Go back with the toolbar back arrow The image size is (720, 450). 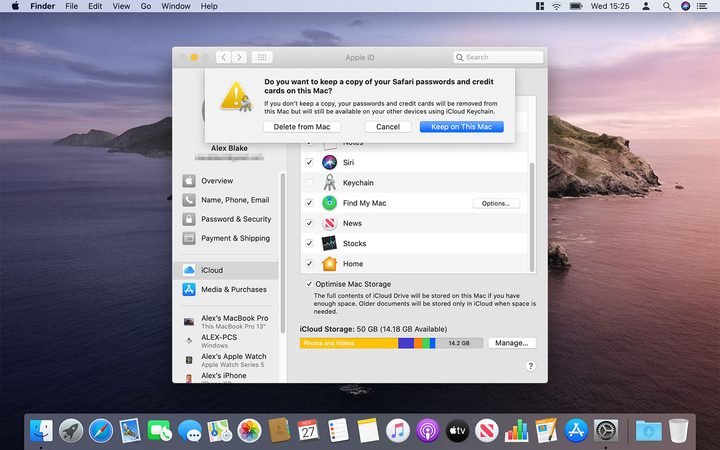[224, 57]
